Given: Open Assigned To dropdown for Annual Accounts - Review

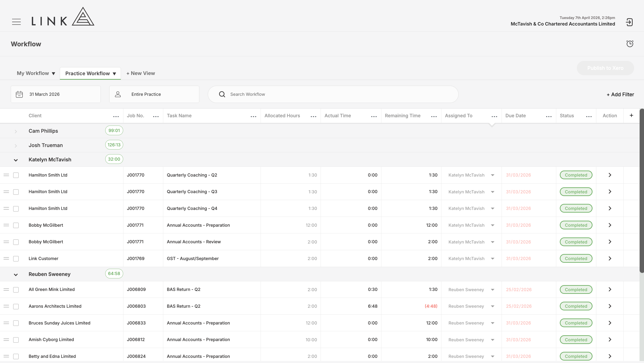Looking at the screenshot, I should pos(492,242).
